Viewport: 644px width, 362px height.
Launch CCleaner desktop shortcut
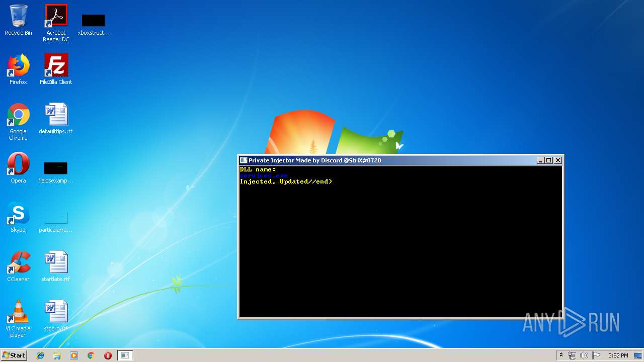coord(18,266)
